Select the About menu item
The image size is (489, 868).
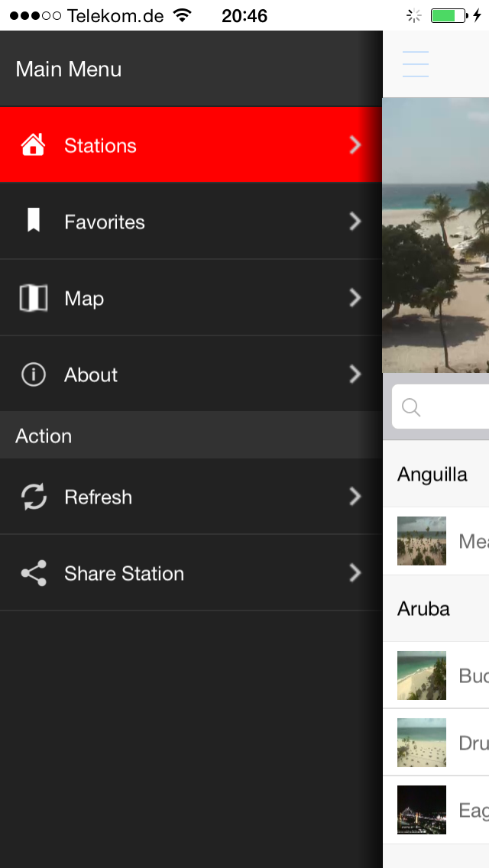[92, 375]
